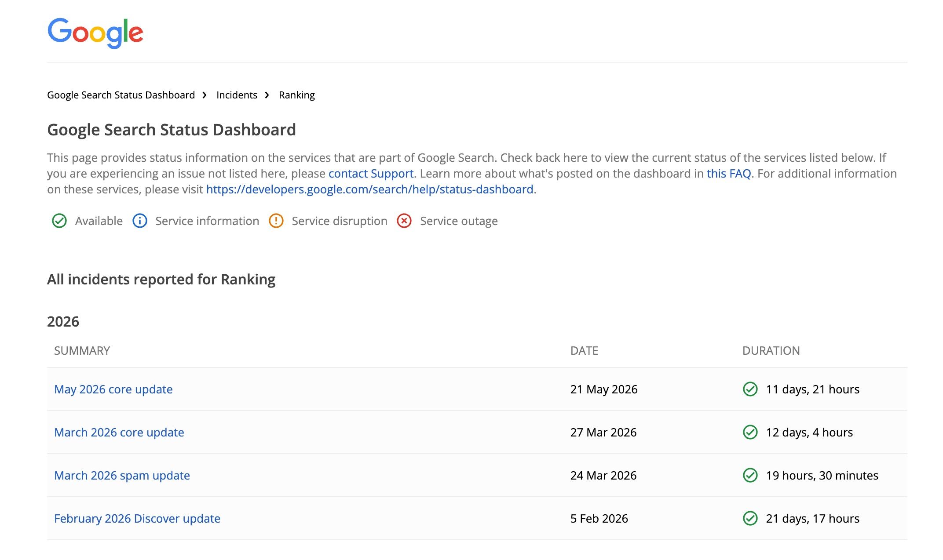Image resolution: width=943 pixels, height=560 pixels.
Task: Click the DURATION column header
Action: click(771, 350)
